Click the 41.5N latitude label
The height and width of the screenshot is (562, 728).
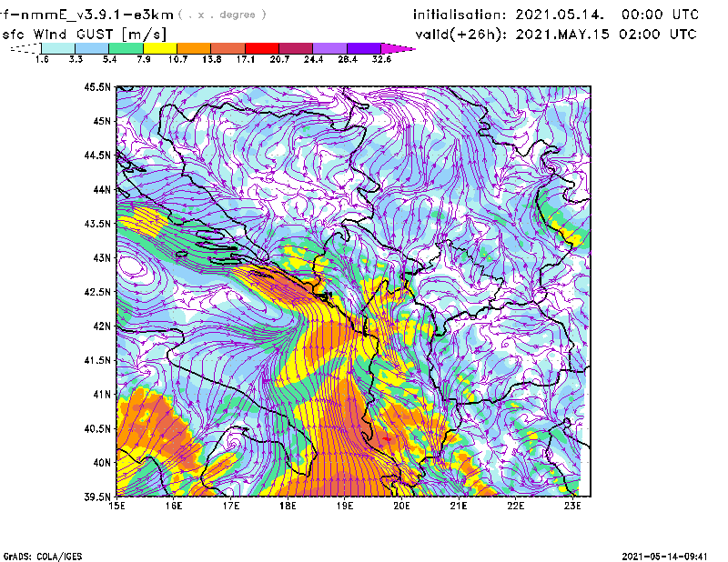click(x=97, y=360)
